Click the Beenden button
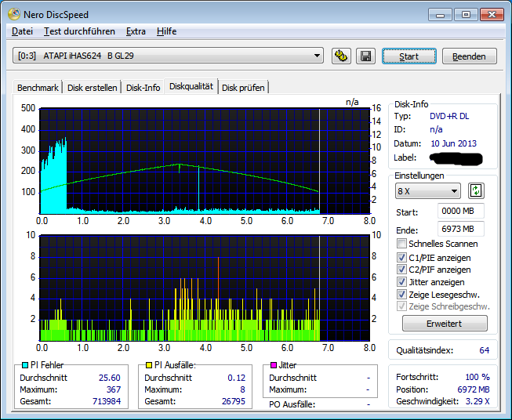The height and width of the screenshot is (420, 512). point(470,56)
